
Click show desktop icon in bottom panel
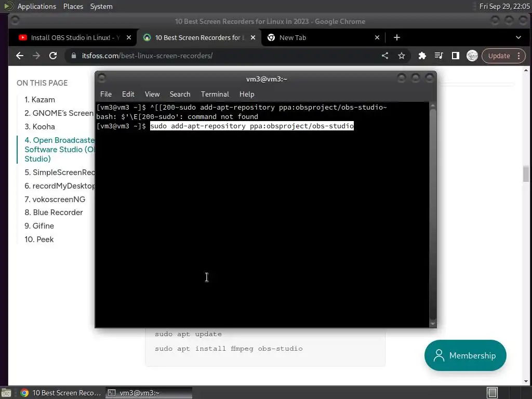coord(6,393)
